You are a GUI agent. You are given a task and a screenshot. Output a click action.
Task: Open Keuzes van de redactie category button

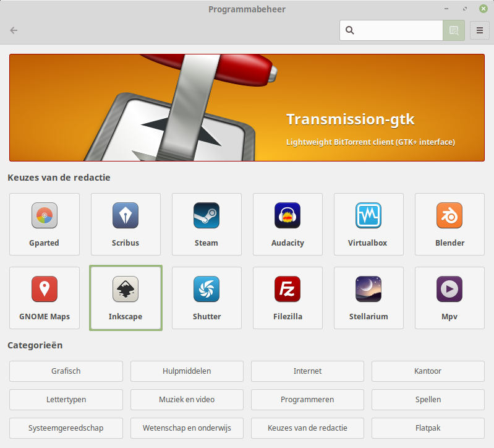click(307, 428)
